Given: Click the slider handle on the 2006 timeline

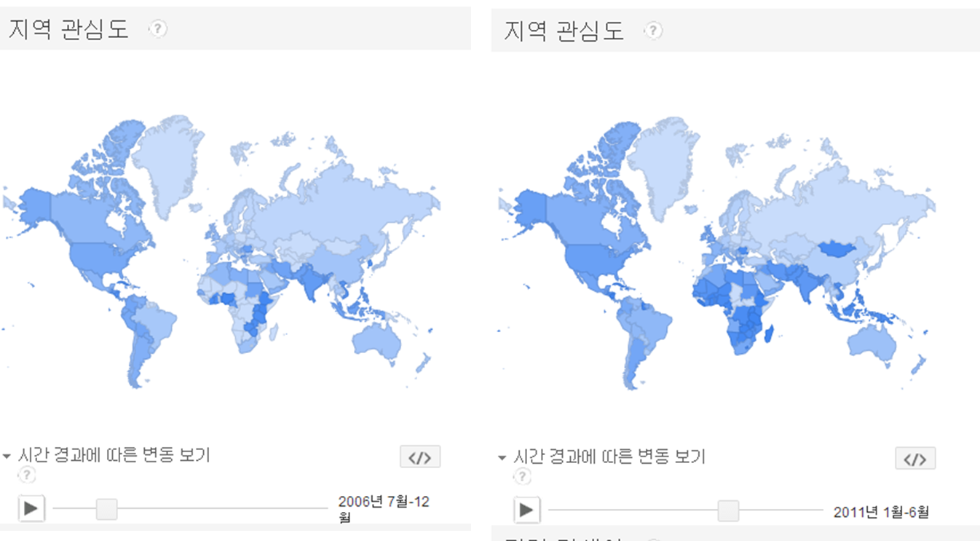Looking at the screenshot, I should click(x=107, y=508).
